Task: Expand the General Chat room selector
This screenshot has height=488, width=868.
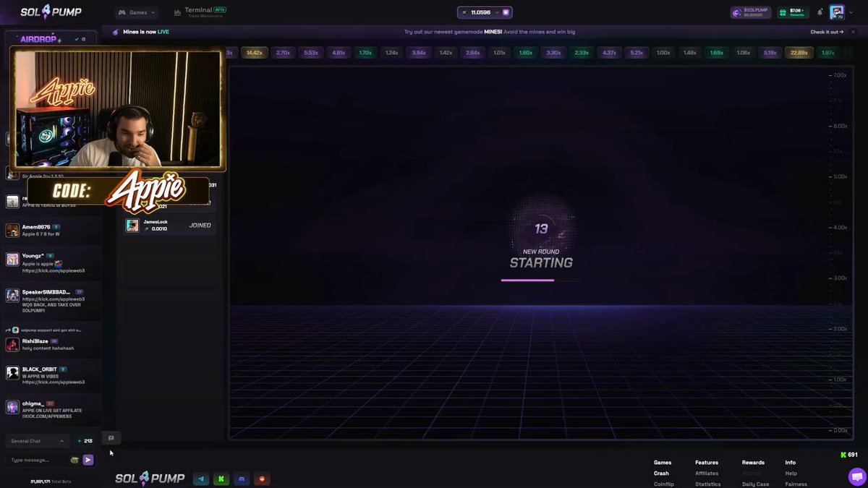Action: (x=38, y=441)
